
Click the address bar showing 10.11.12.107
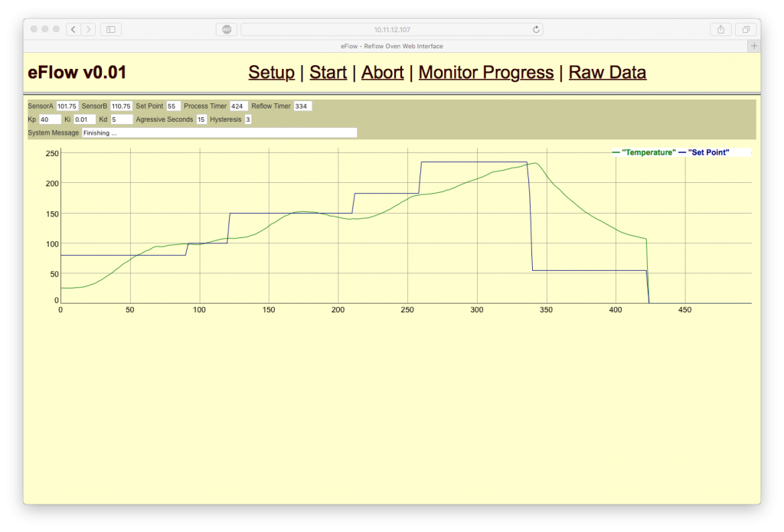(390, 29)
